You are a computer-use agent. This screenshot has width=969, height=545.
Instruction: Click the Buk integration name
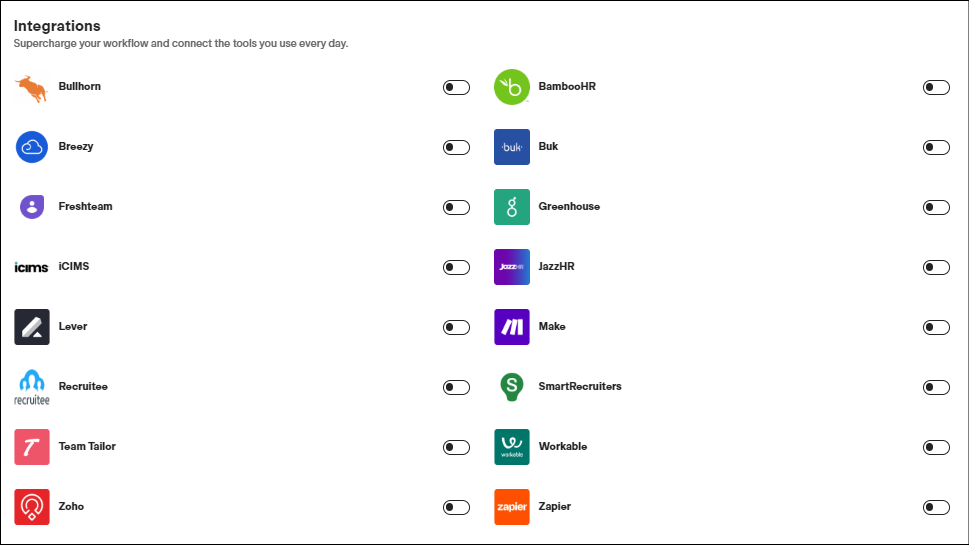click(548, 146)
